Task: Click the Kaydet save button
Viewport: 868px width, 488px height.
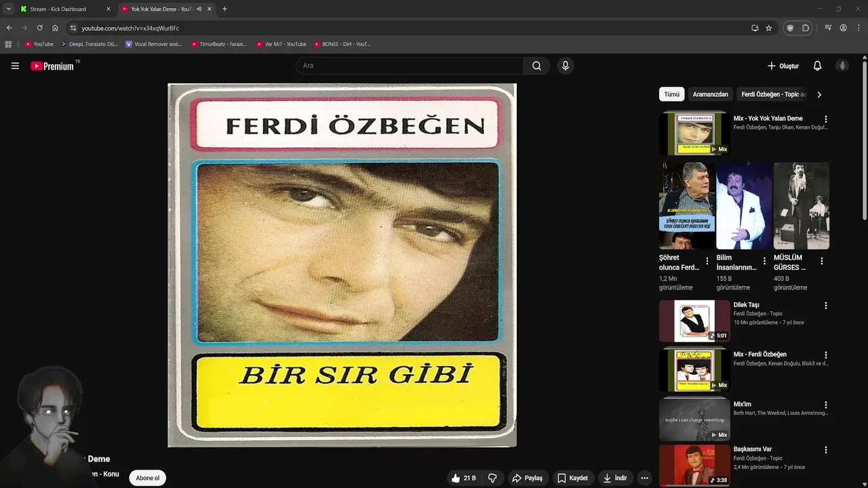Action: click(x=572, y=478)
